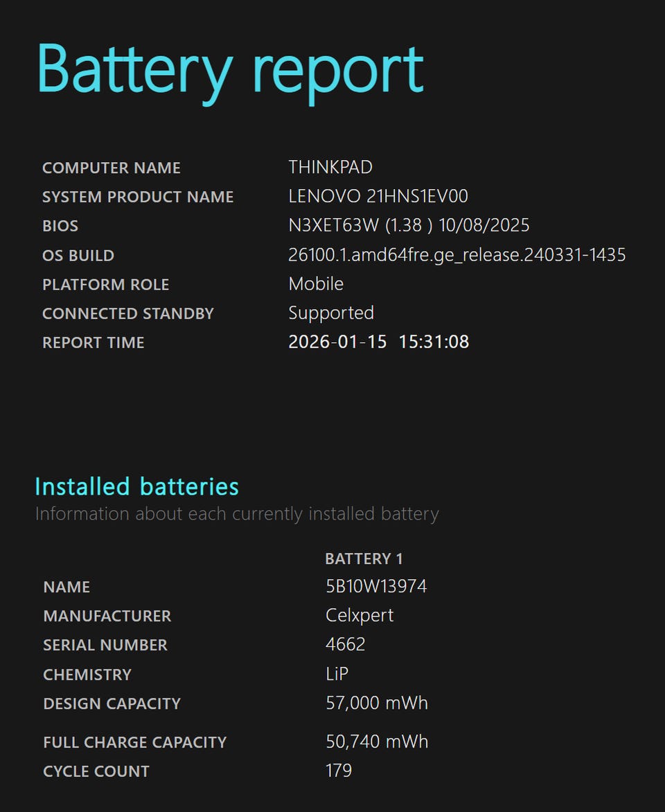Select the LENOVO 21HNS1EV00 product value
Viewport: 665px width, 812px height.
[378, 196]
